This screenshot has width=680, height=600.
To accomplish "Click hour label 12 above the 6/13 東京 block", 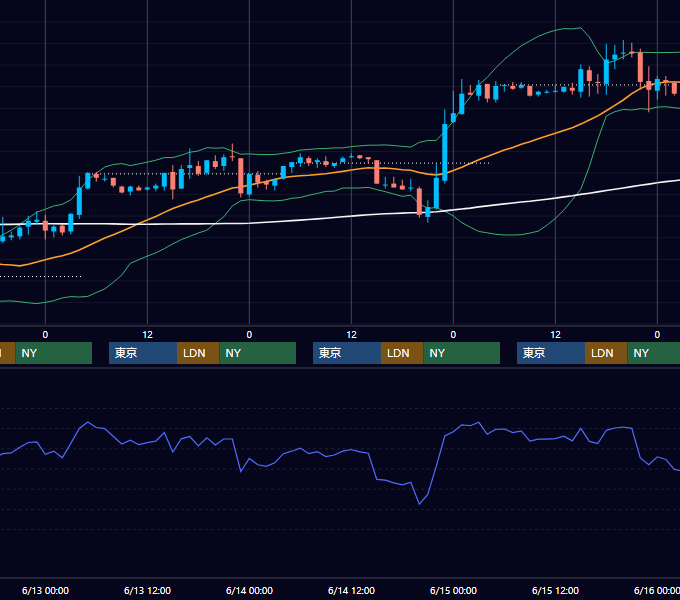I will 147,335.
